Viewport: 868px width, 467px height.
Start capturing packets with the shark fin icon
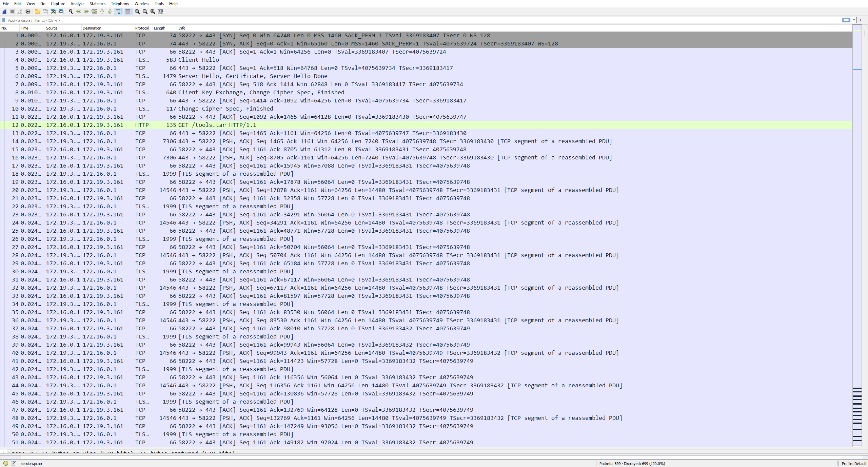click(x=4, y=12)
